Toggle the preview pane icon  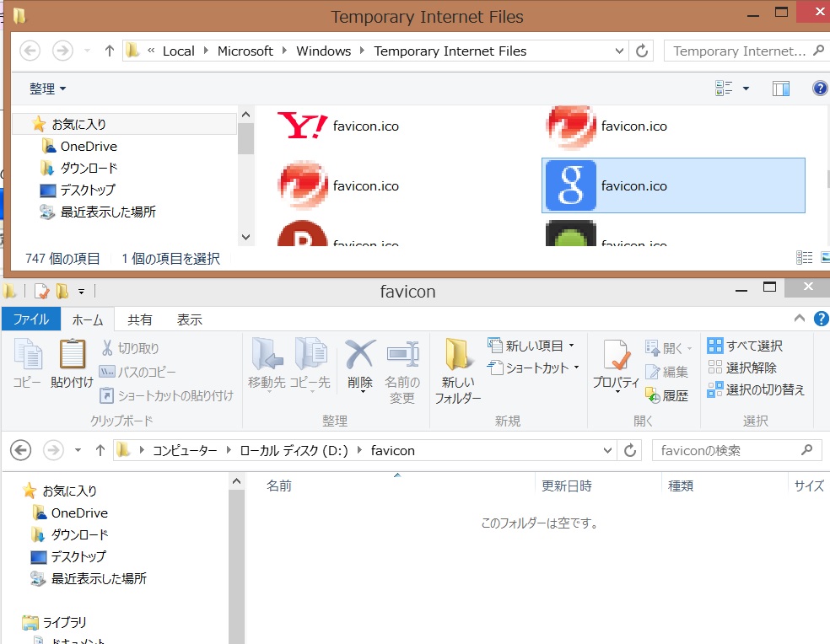(x=781, y=89)
